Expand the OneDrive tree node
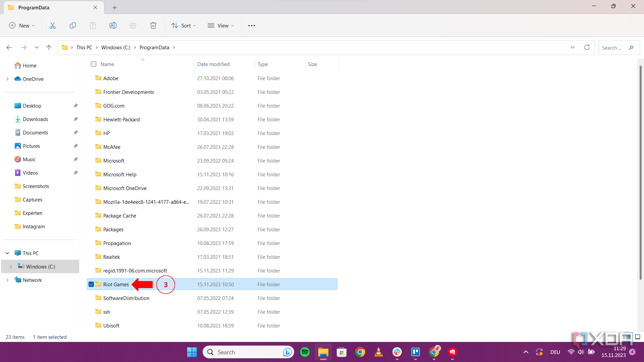This screenshot has width=644, height=362. pyautogui.click(x=7, y=79)
